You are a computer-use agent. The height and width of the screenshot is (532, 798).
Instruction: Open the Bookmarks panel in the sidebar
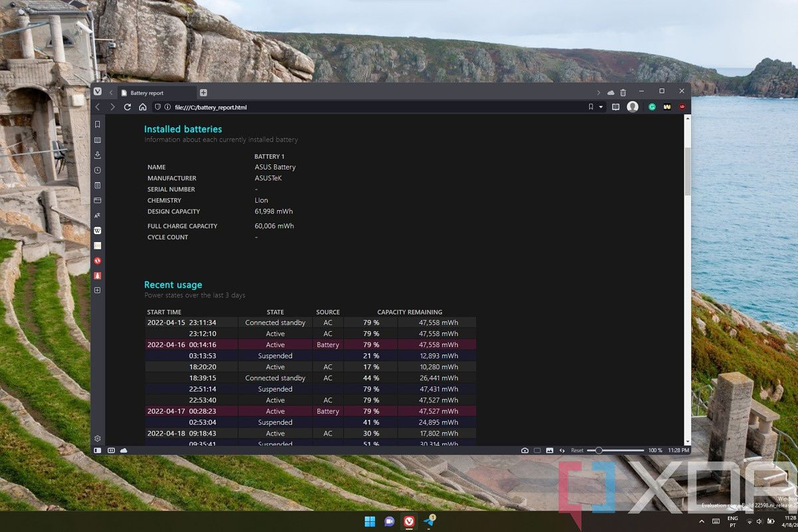click(98, 124)
